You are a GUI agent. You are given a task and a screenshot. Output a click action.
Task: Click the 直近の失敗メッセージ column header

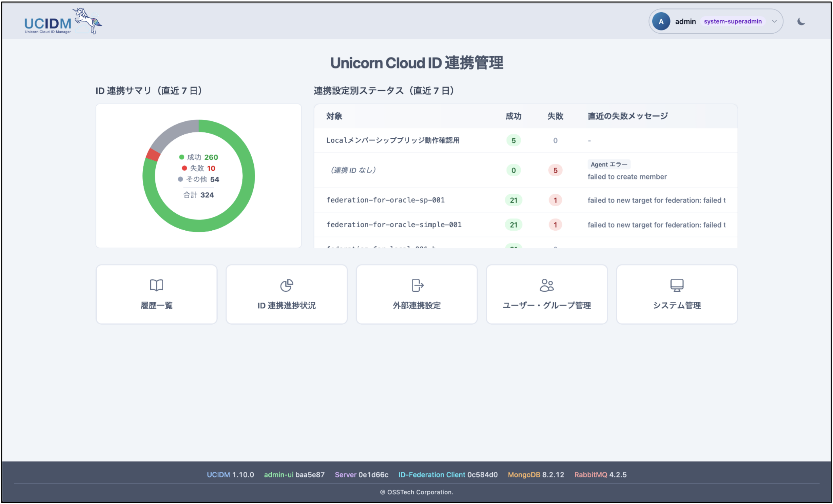[627, 116]
